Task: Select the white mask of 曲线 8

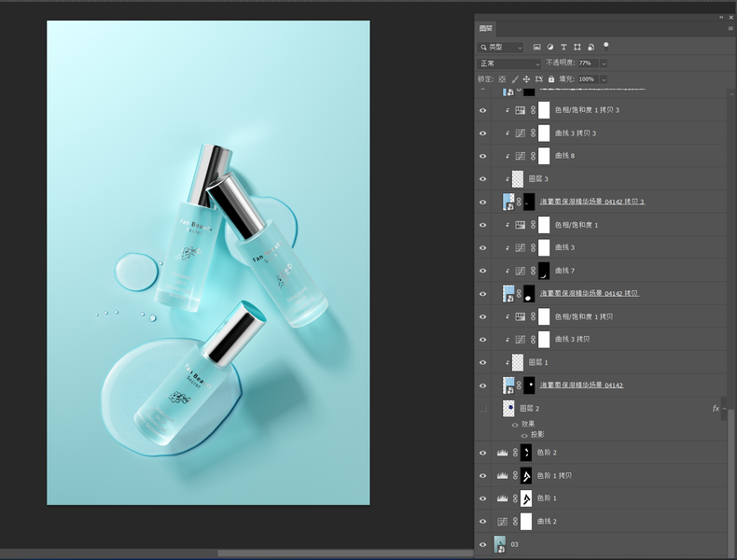Action: 543,156
